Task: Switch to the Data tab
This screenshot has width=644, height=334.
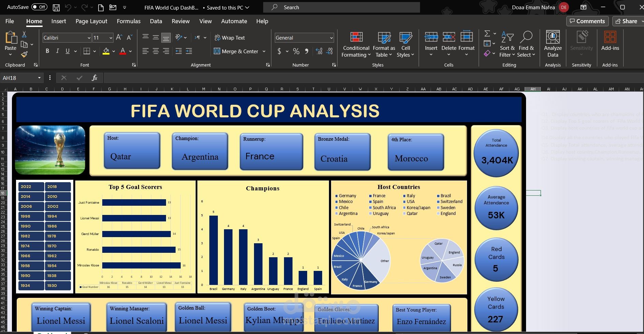Action: [x=156, y=21]
